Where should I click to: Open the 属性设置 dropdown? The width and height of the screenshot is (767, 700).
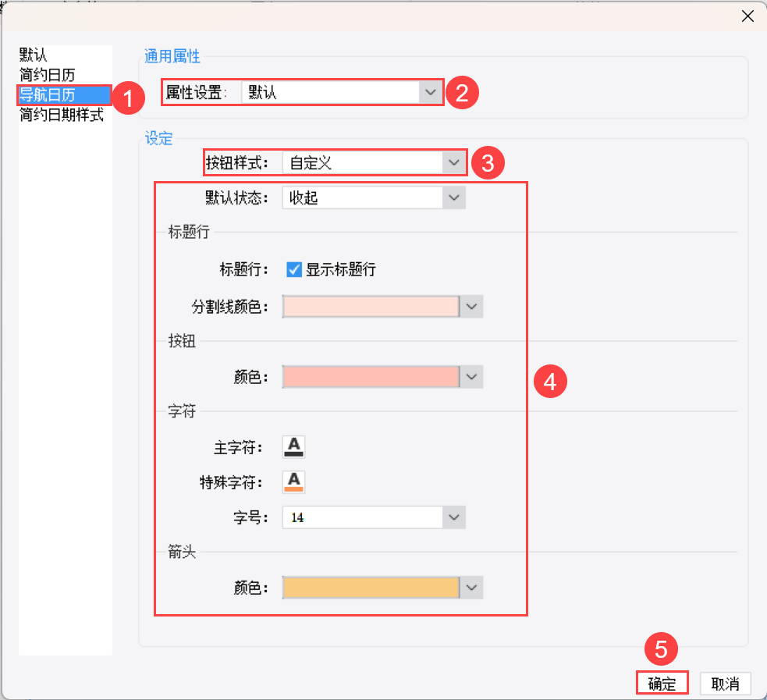tap(430, 93)
